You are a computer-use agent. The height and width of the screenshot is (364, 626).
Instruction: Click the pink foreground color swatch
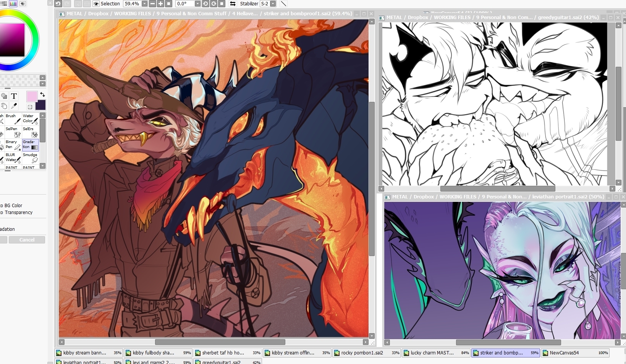(32, 97)
